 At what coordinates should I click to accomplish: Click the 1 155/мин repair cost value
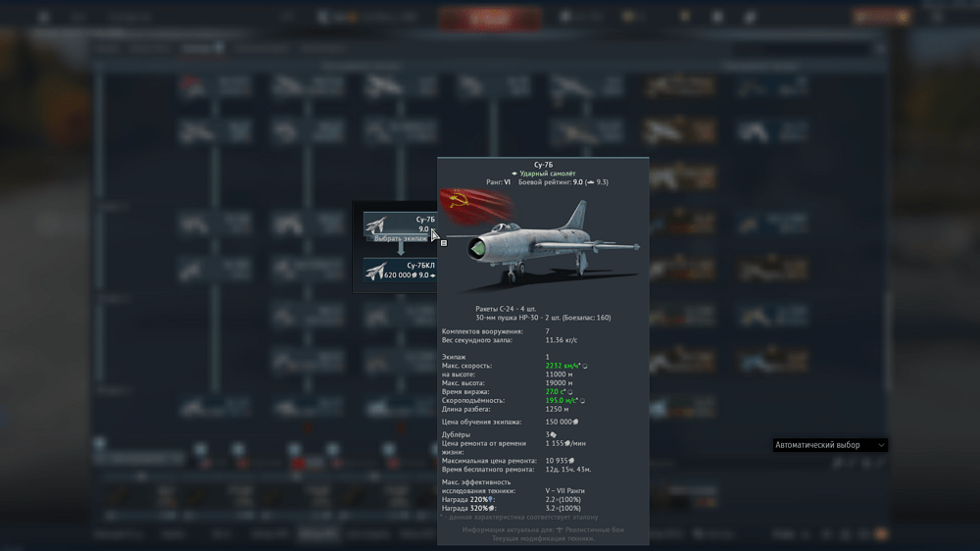(x=565, y=443)
